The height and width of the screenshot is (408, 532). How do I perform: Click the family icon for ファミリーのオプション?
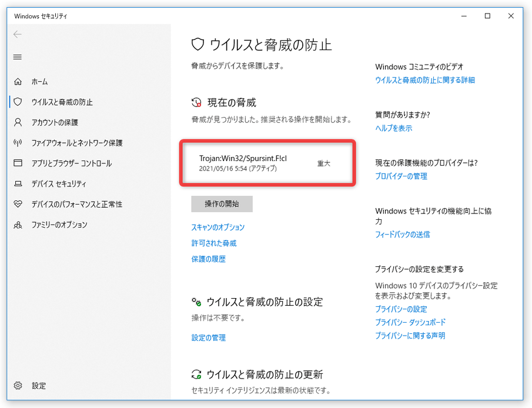click(x=18, y=225)
